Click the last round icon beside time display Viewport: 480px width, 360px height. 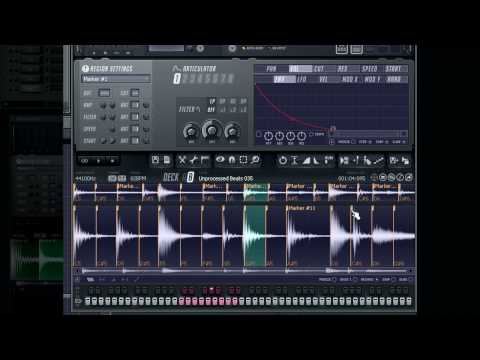pyautogui.click(x=409, y=178)
